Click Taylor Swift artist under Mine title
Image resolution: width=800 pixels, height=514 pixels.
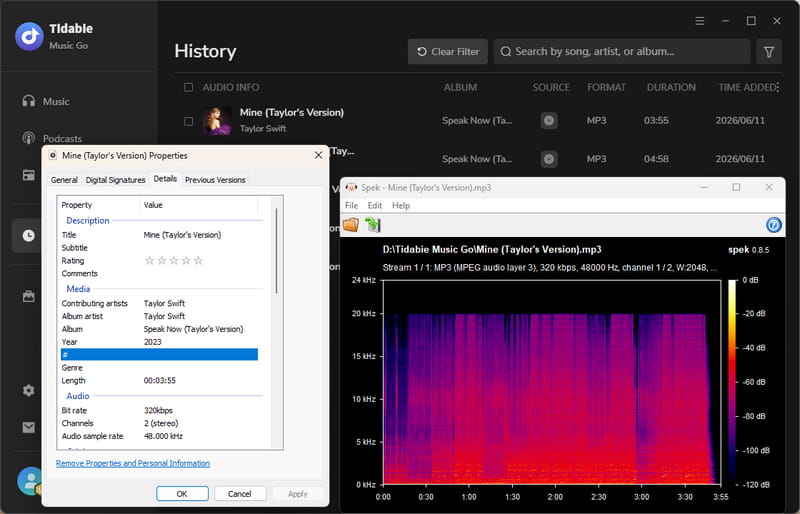tap(263, 128)
